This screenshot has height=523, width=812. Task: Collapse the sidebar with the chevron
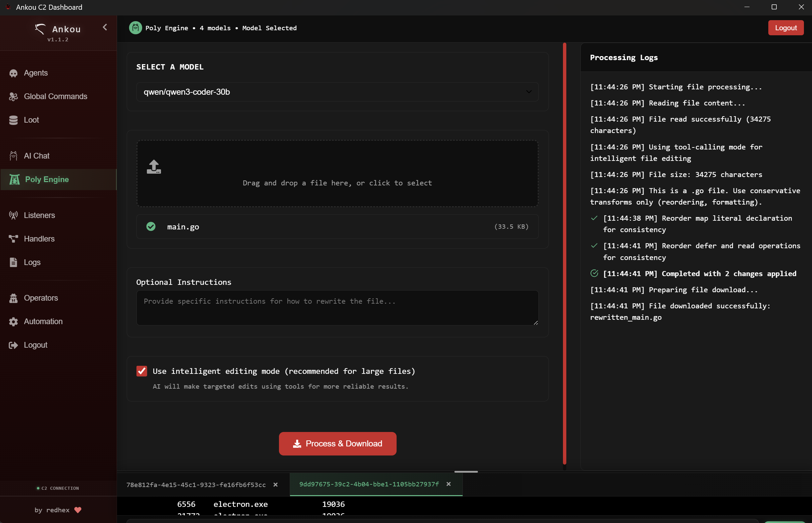click(105, 28)
